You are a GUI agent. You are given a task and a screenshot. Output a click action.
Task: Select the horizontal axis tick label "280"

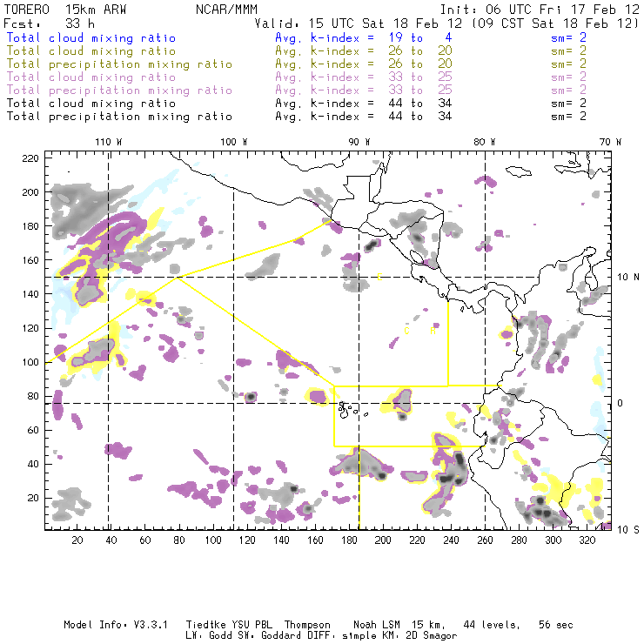[x=519, y=540]
